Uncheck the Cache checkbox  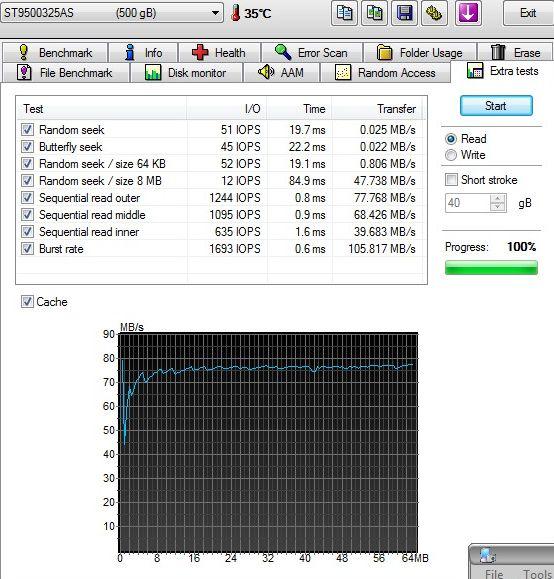[27, 302]
